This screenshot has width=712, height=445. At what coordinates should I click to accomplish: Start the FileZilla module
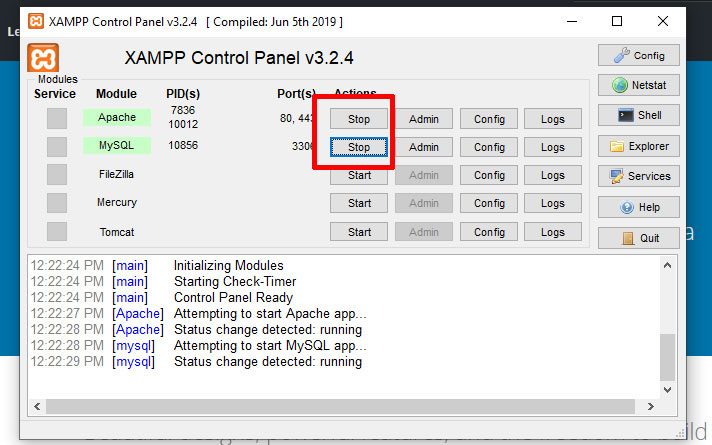coord(359,175)
